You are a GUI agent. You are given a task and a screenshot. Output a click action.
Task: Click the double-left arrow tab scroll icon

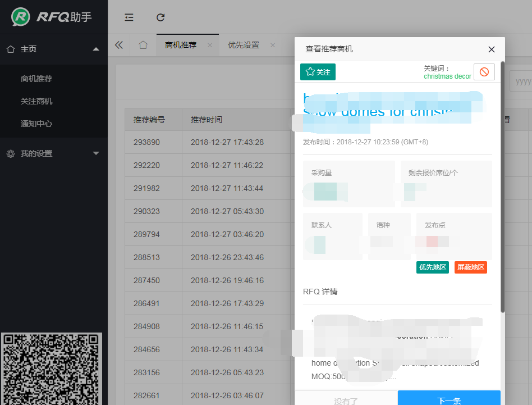click(x=118, y=45)
